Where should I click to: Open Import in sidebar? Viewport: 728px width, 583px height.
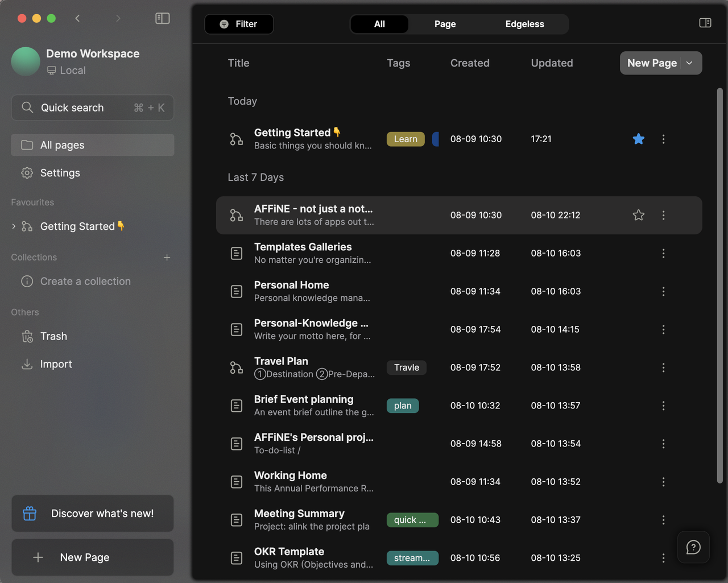point(93,364)
